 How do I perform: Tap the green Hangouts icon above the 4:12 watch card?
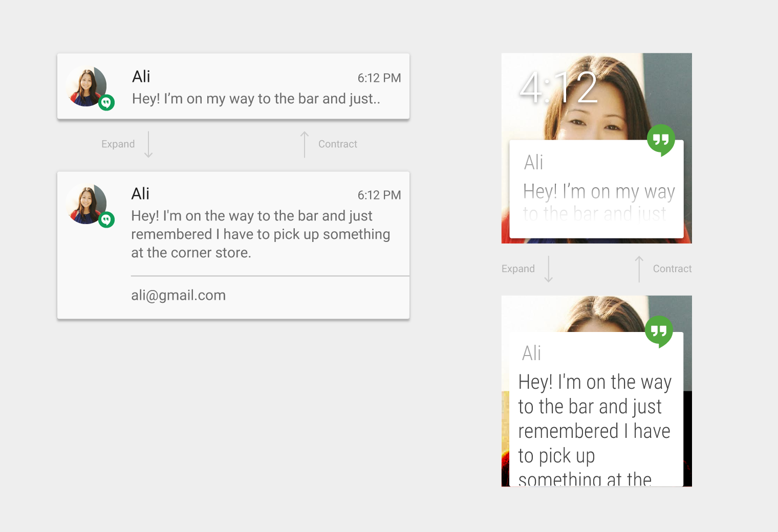point(661,139)
